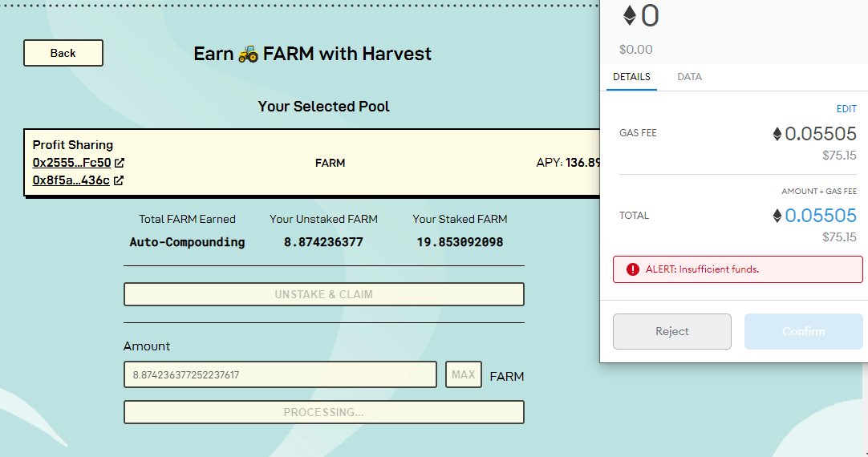Open the 0x8f5a...436c contract address link

pyautogui.click(x=71, y=180)
